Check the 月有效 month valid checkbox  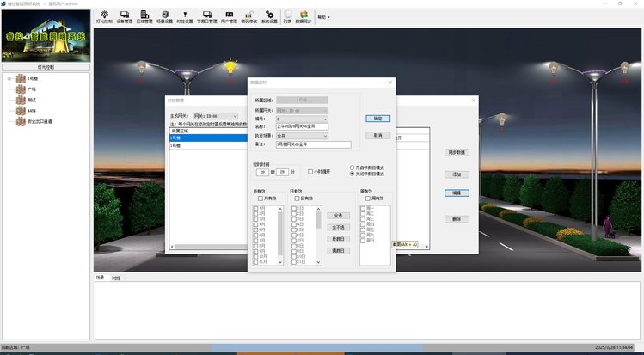coord(261,199)
